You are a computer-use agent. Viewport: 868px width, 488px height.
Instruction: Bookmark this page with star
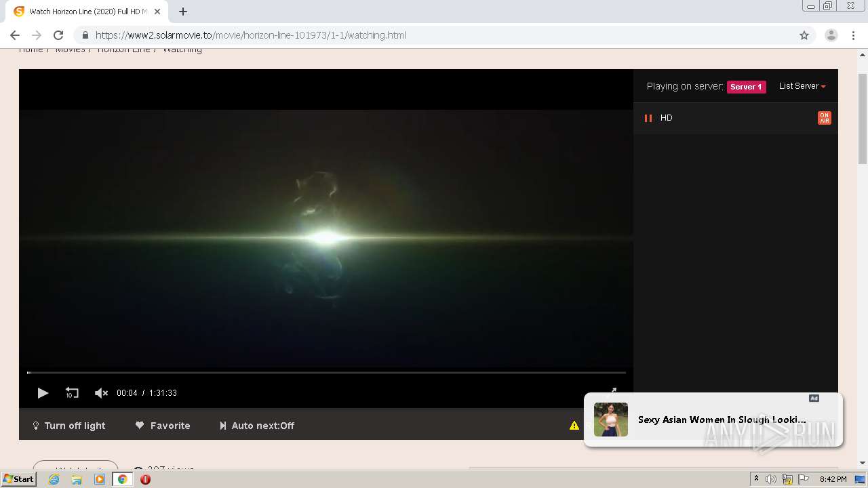804,35
